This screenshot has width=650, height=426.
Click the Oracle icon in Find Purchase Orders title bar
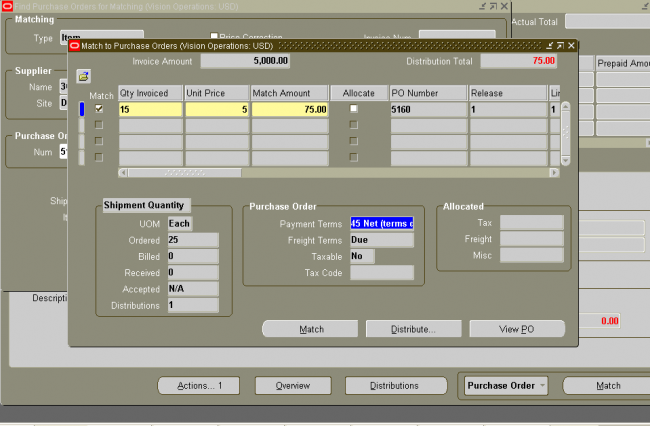coord(7,6)
